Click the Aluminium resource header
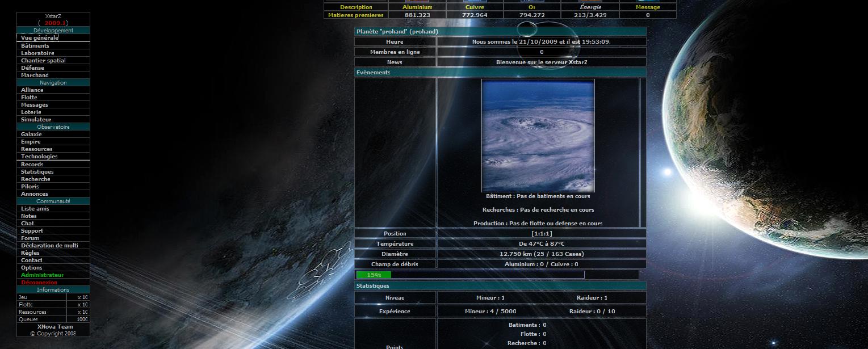The height and width of the screenshot is (349, 868). [417, 7]
